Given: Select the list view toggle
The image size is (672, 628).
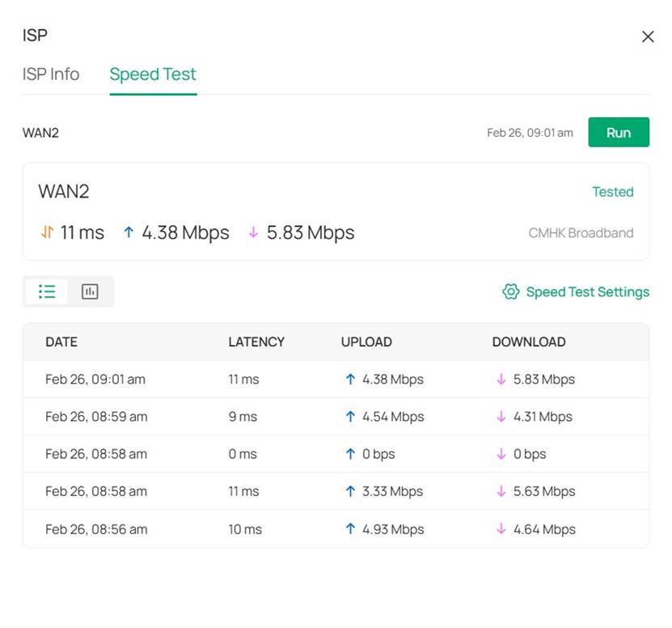Looking at the screenshot, I should [x=47, y=291].
